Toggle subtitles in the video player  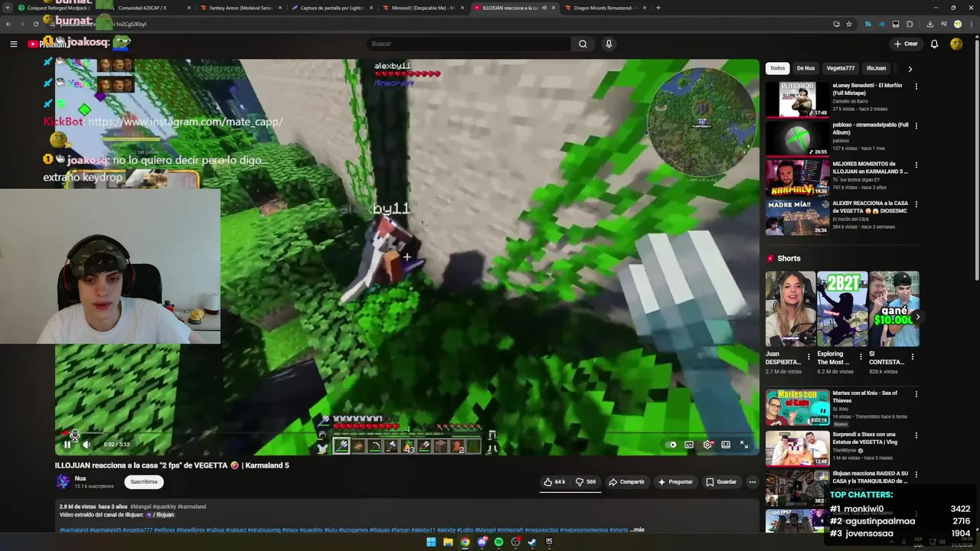pos(689,445)
